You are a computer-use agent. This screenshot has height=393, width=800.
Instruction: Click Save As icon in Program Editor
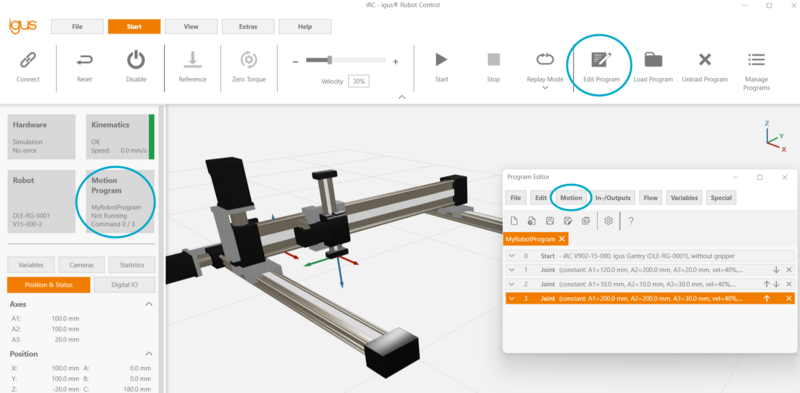[567, 221]
